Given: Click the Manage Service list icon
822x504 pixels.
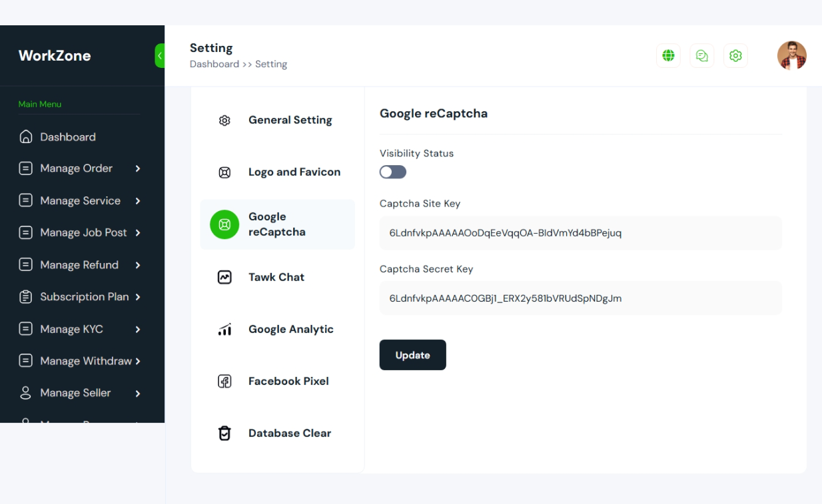Looking at the screenshot, I should 26,200.
